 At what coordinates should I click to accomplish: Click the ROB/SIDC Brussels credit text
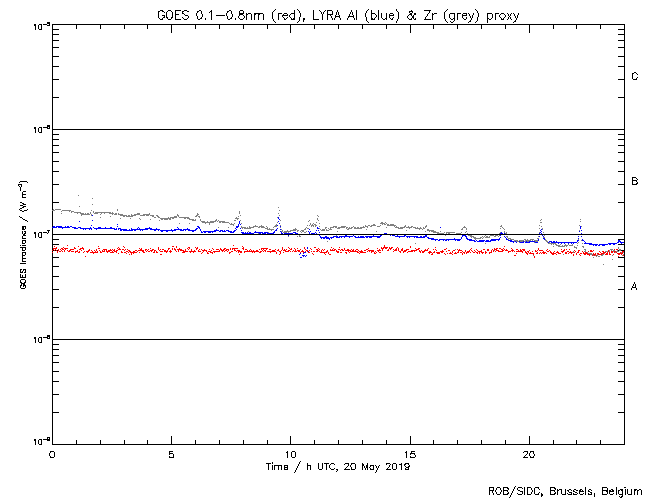coord(564,490)
